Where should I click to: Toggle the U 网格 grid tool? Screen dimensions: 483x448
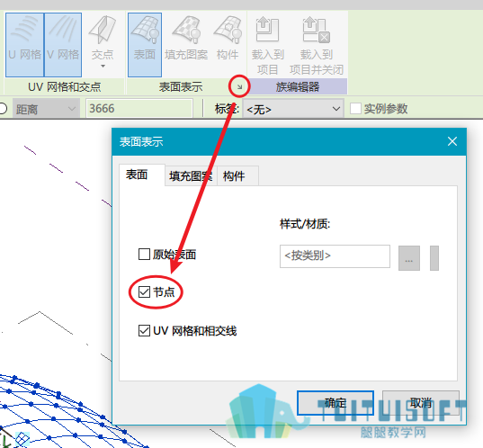point(24,45)
